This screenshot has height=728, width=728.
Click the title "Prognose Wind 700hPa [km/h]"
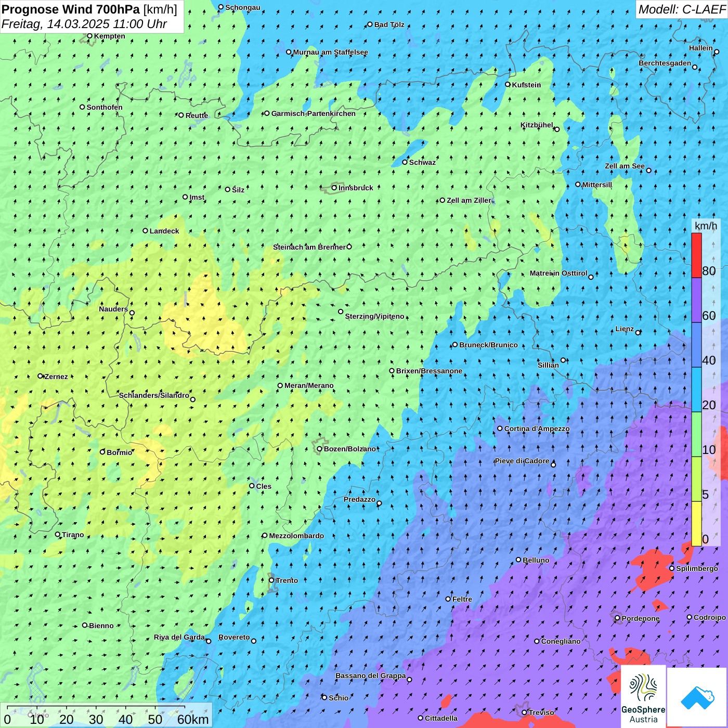pyautogui.click(x=89, y=9)
